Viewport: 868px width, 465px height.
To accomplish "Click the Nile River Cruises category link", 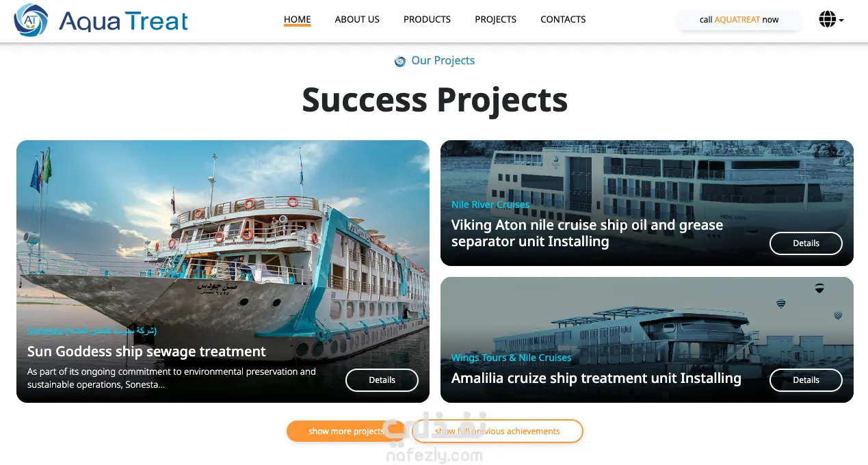I will coord(490,204).
